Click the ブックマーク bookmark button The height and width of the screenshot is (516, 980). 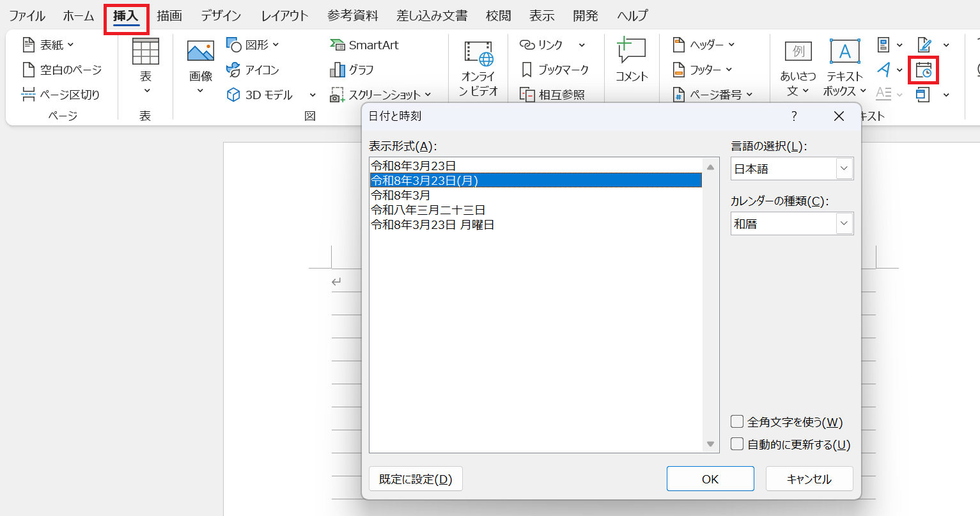[555, 70]
